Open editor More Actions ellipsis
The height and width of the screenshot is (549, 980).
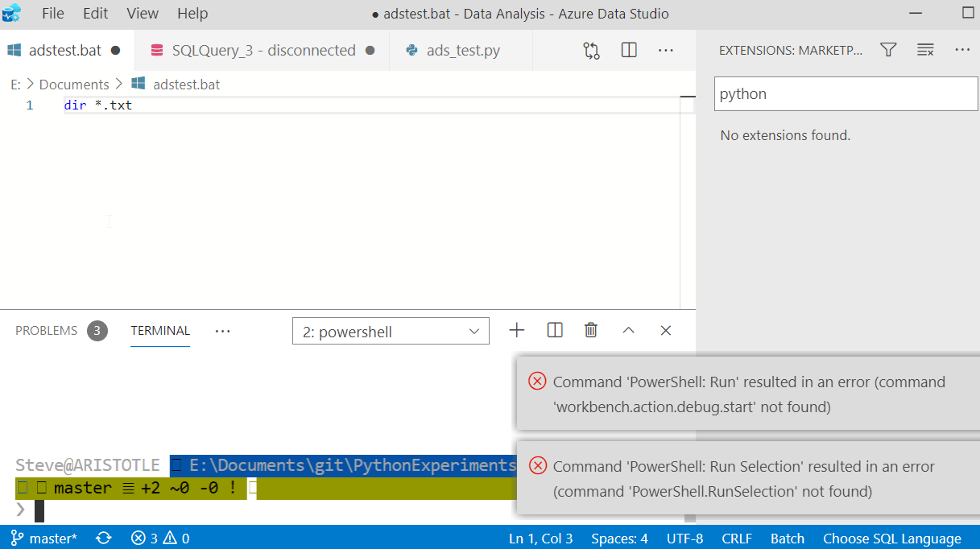point(665,50)
